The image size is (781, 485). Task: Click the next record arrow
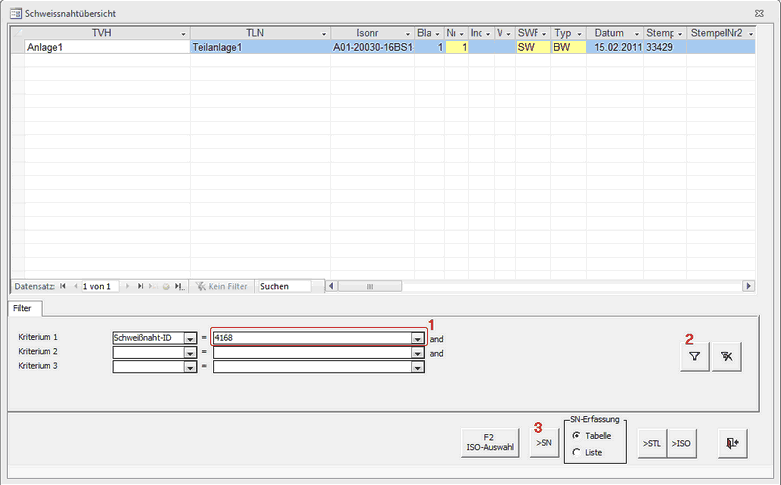point(127,286)
